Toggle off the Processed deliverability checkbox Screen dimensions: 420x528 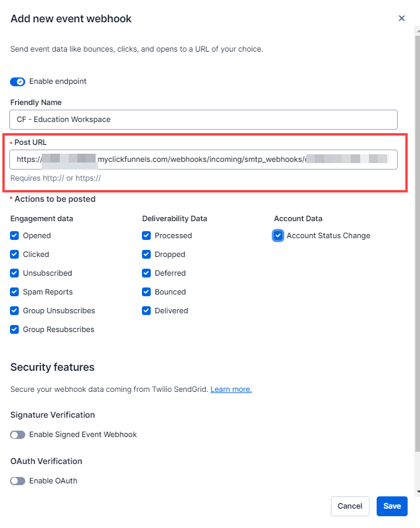click(146, 235)
